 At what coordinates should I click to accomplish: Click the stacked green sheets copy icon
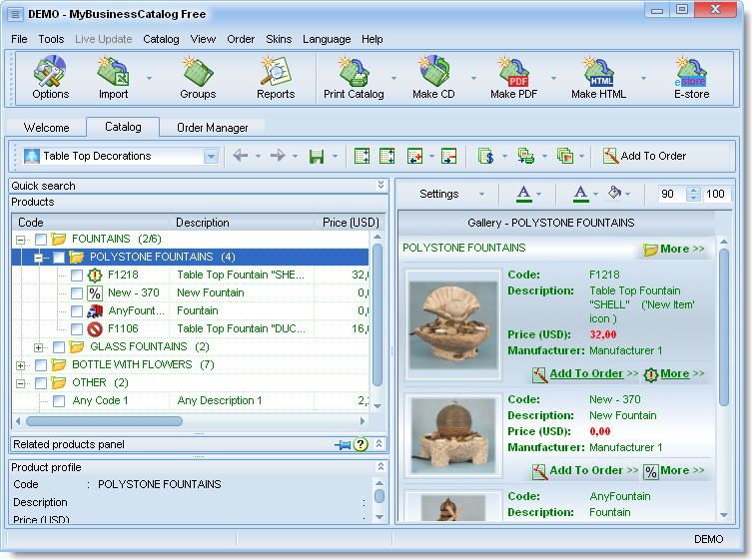tap(565, 156)
